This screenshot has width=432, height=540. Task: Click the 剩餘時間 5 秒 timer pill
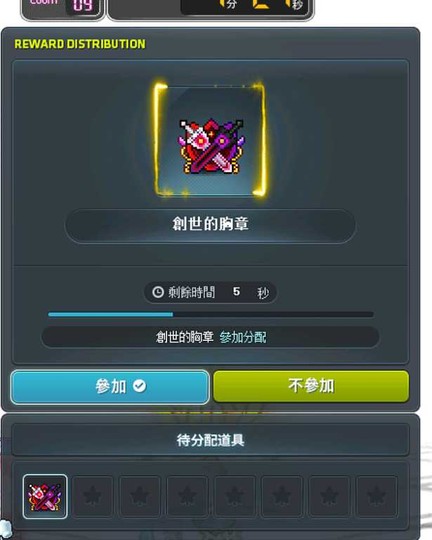pos(210,292)
